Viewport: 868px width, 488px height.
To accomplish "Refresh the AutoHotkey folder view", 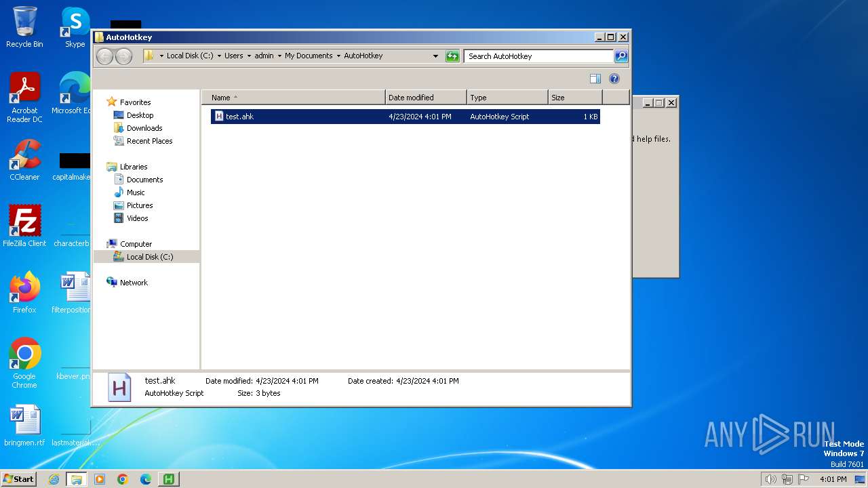I will click(x=452, y=56).
